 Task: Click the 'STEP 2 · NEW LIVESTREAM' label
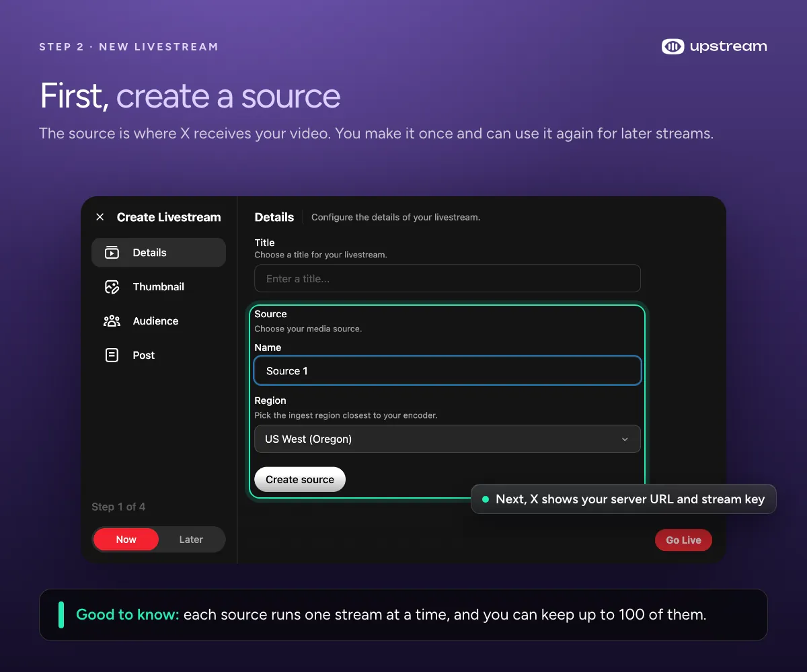(x=128, y=47)
